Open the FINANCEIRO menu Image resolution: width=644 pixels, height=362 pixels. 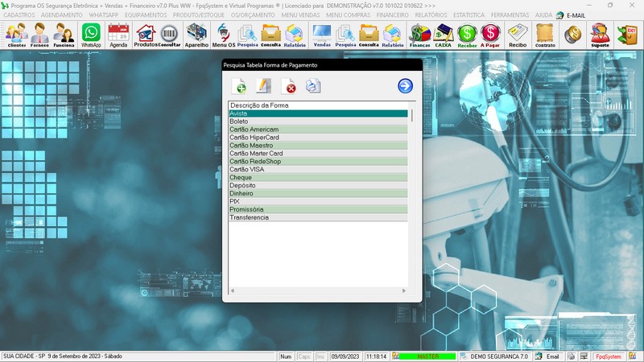click(393, 15)
